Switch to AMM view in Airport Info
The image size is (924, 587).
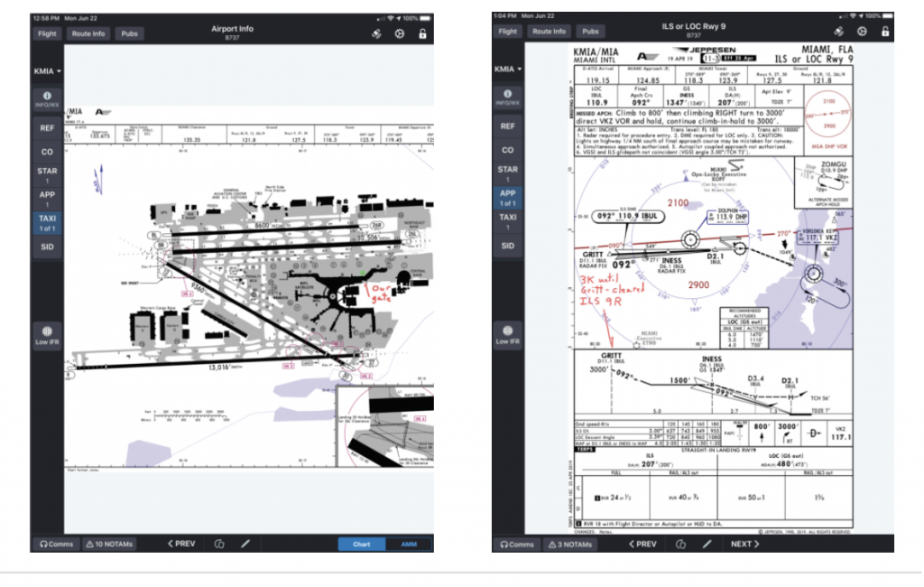pos(409,544)
